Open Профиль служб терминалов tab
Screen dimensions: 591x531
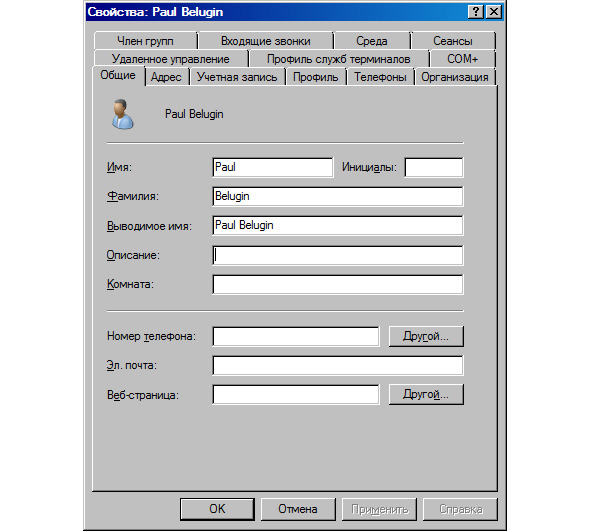(x=338, y=59)
